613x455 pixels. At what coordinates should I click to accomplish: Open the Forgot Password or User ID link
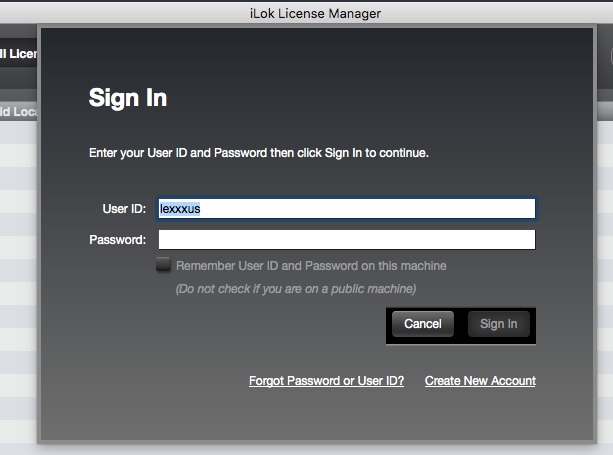point(326,381)
